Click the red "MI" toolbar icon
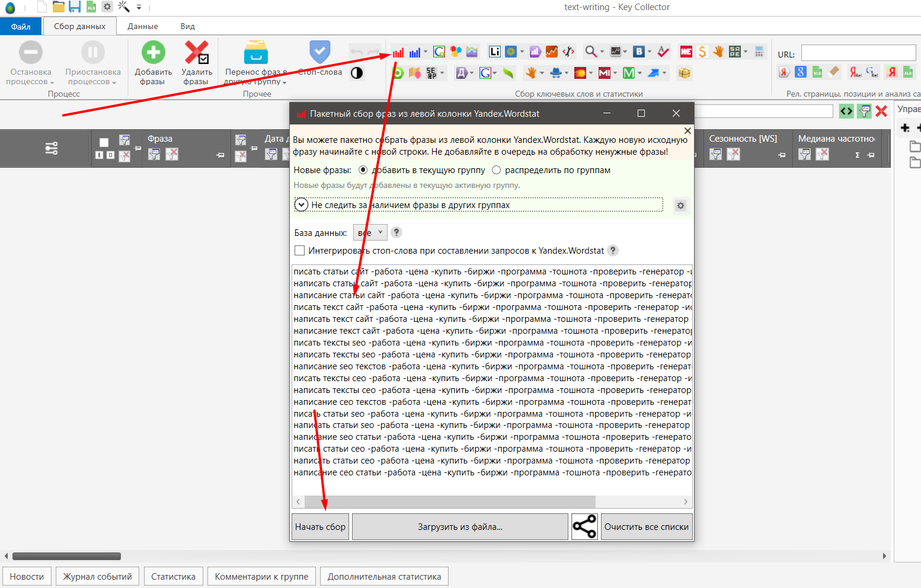921x588 pixels. click(605, 73)
